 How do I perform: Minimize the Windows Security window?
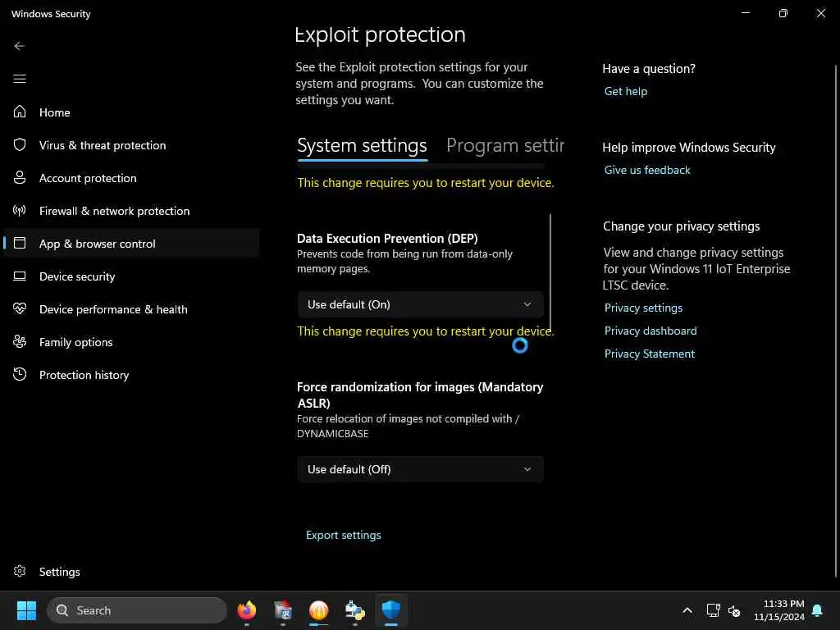(x=745, y=13)
